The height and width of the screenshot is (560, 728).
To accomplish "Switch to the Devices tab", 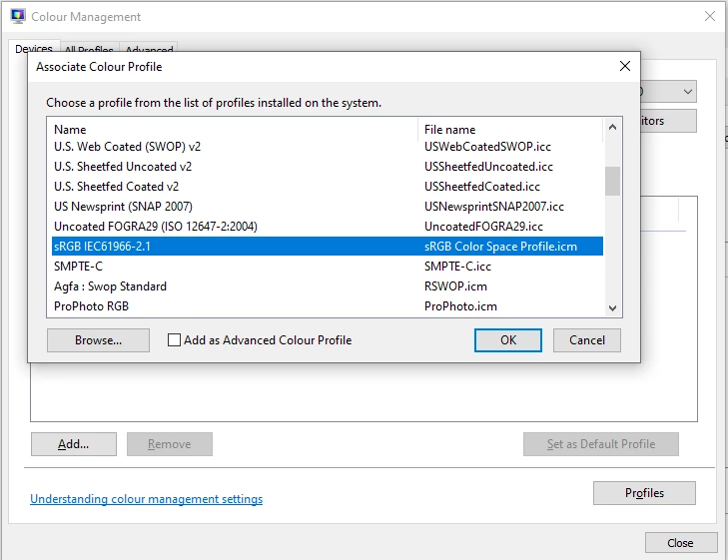I will click(x=34, y=48).
